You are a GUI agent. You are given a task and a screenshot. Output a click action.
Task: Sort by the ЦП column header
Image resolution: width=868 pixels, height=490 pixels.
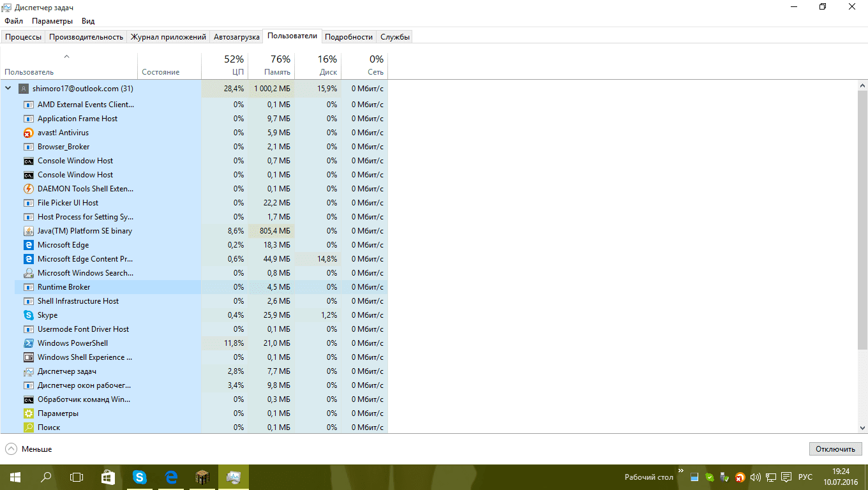click(x=225, y=65)
